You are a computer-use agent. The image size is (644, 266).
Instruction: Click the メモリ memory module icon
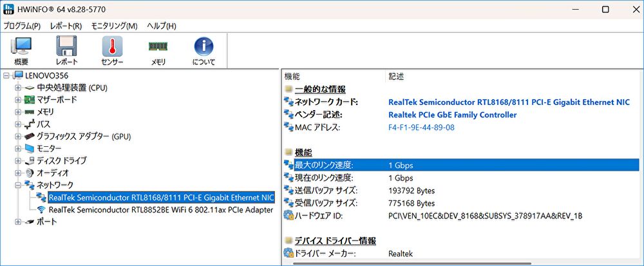tap(158, 50)
